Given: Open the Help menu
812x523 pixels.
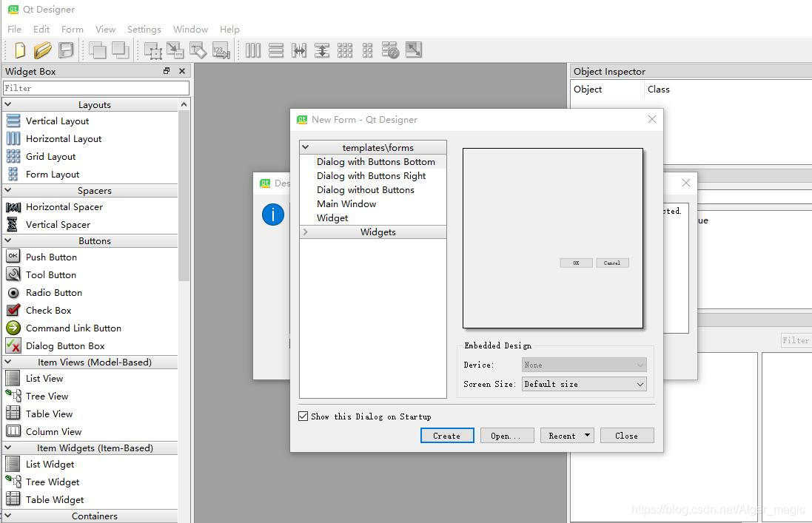Looking at the screenshot, I should (229, 30).
